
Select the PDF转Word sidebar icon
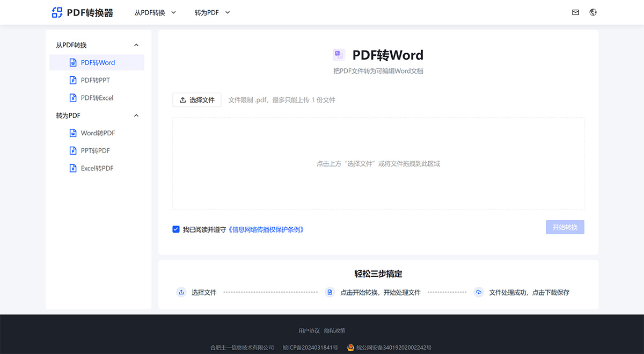coord(73,62)
